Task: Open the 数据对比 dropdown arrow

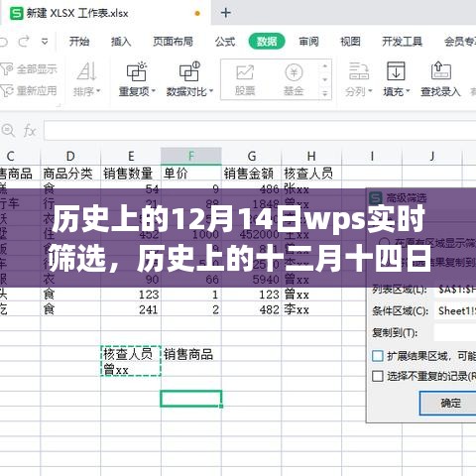Action: click(211, 91)
